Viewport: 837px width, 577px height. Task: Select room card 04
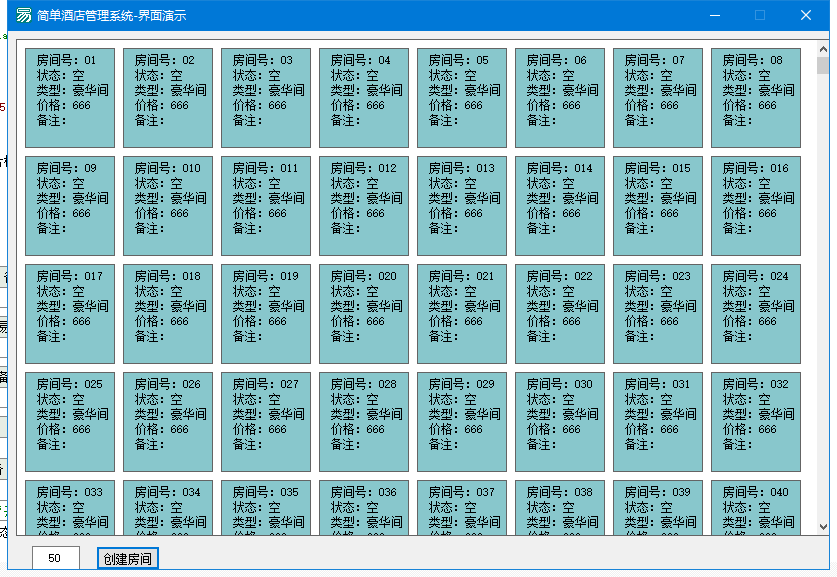[364, 98]
